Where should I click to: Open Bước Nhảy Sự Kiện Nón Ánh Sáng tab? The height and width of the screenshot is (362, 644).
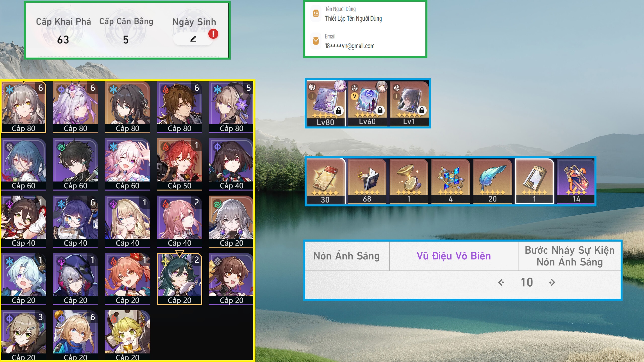(x=570, y=256)
